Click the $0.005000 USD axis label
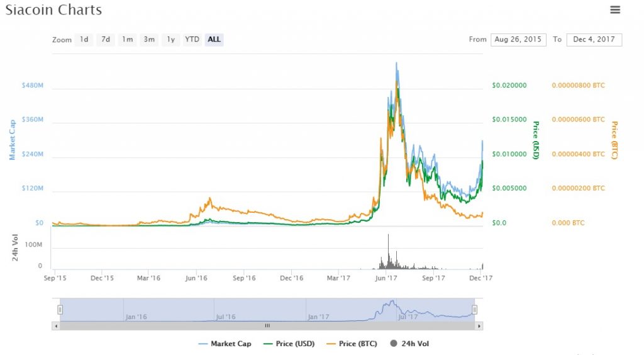 pyautogui.click(x=509, y=188)
